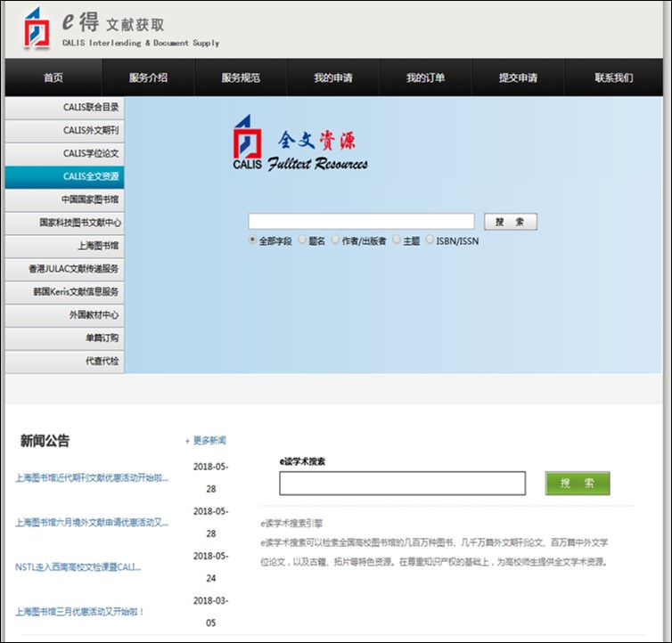Open 外国教材中心 sidebar item
This screenshot has height=643, width=672.
tap(65, 316)
